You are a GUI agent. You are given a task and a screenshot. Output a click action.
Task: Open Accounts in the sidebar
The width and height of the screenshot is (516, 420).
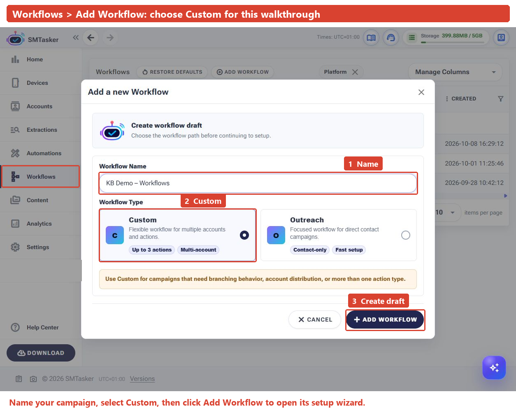point(41,106)
